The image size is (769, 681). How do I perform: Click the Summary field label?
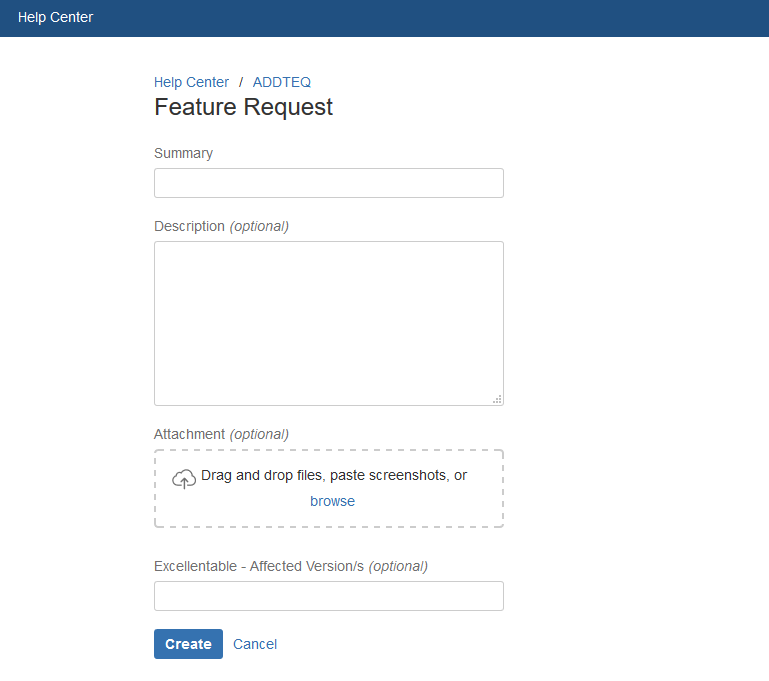[x=183, y=153]
